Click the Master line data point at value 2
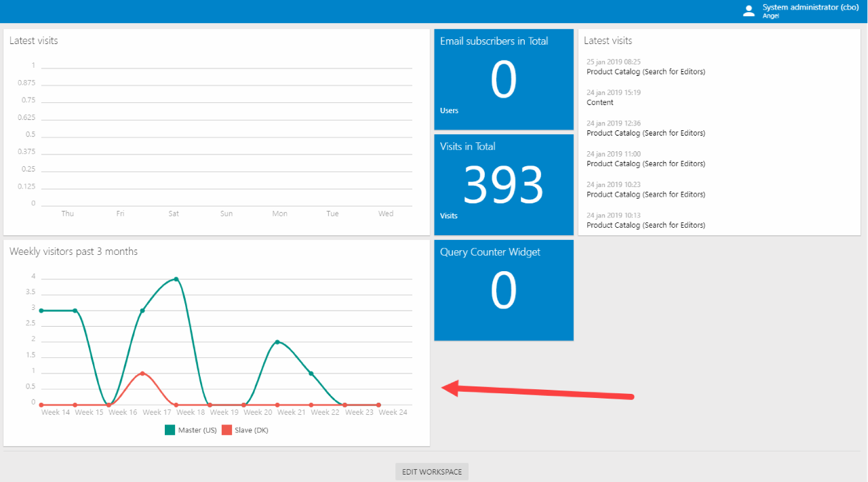 pyautogui.click(x=277, y=342)
